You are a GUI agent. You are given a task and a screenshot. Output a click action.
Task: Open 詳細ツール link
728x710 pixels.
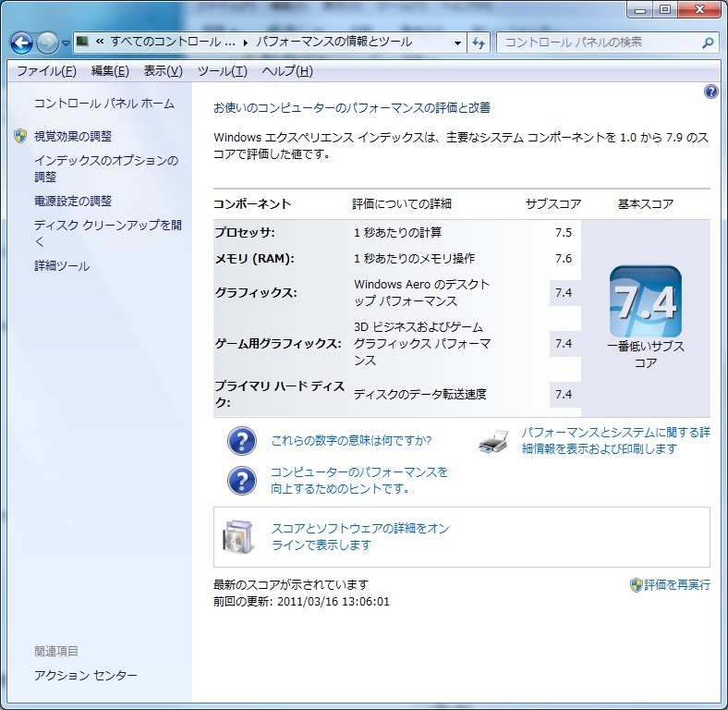[x=62, y=266]
